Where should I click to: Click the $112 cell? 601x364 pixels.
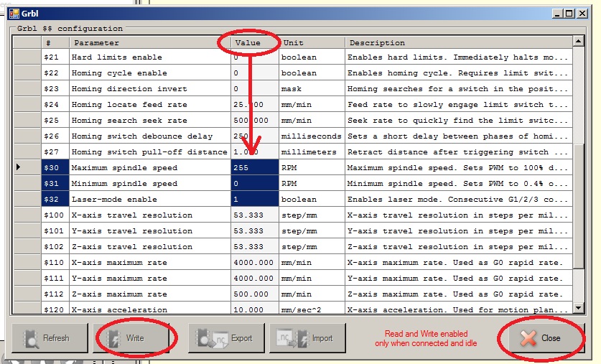point(55,294)
